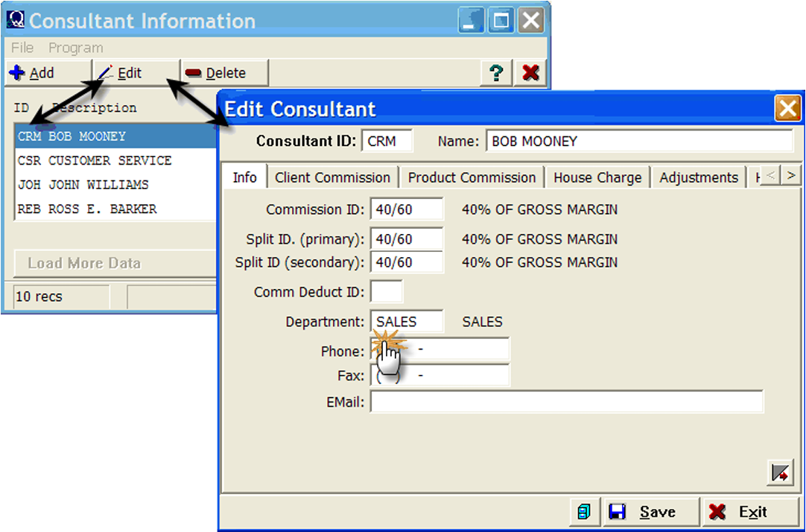Minimize the Consultant Information window
This screenshot has height=532, width=806.
pos(471,21)
